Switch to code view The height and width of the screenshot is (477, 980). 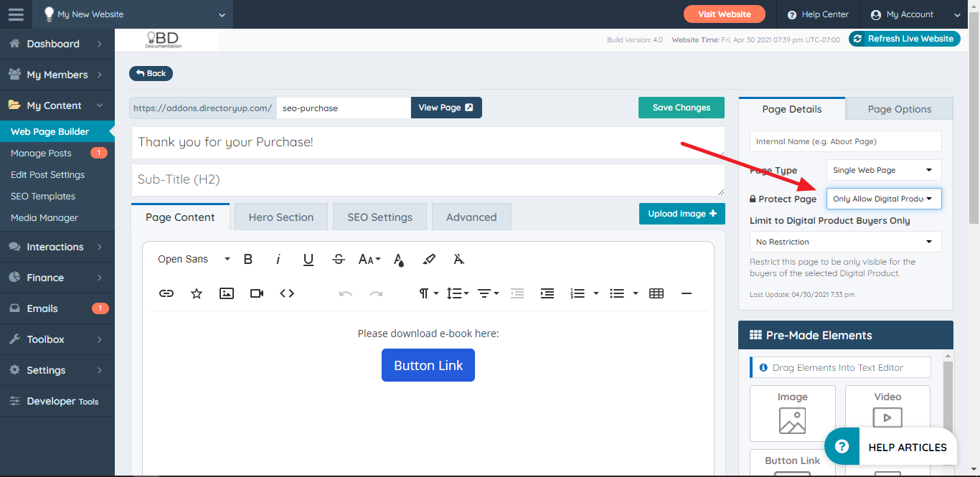(287, 293)
